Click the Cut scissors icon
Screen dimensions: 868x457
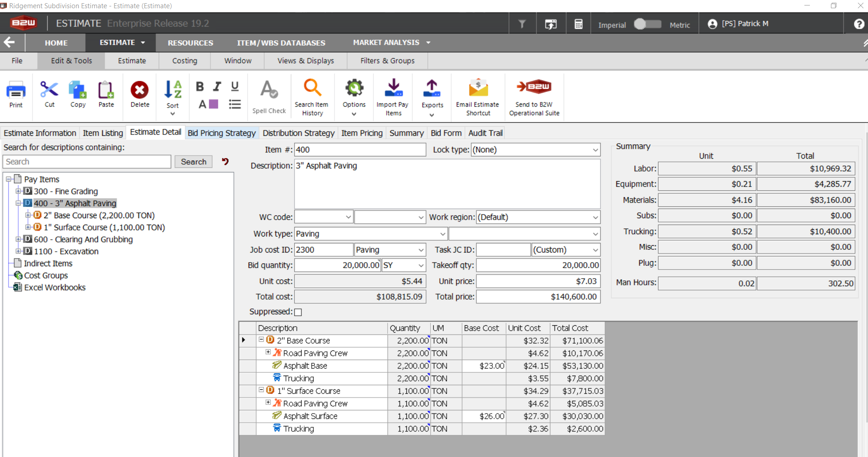[x=49, y=90]
